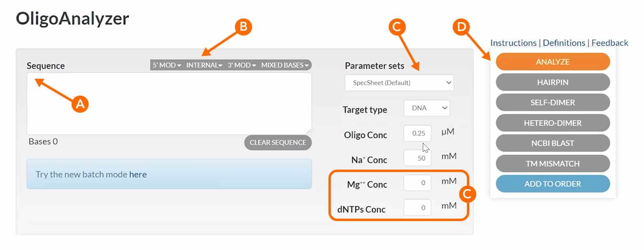Open the Parameter sets SpecSheet dropdown

tap(399, 83)
